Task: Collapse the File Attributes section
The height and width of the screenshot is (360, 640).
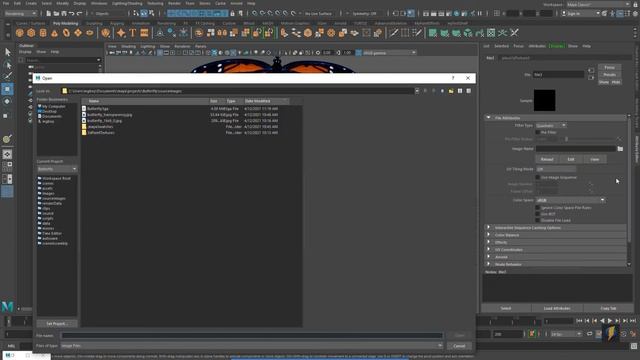Action: click(x=489, y=118)
